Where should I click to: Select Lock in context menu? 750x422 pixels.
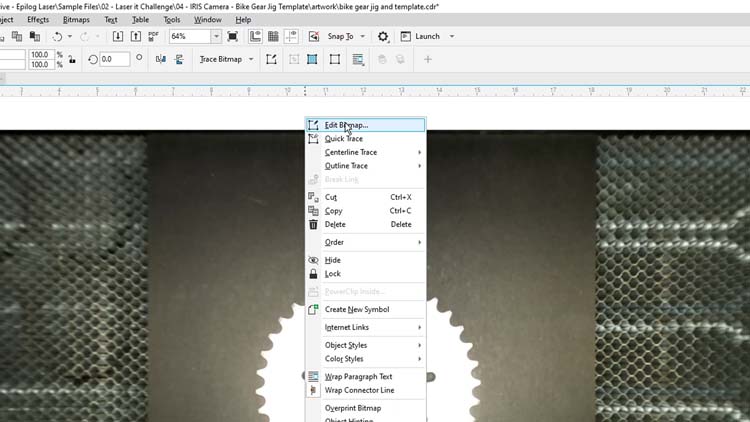click(365, 274)
